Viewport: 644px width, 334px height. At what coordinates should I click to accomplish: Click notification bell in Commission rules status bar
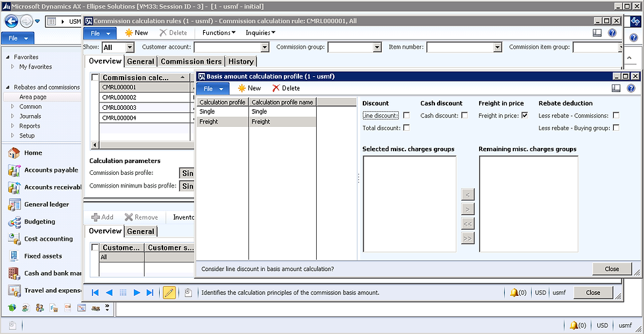(514, 293)
